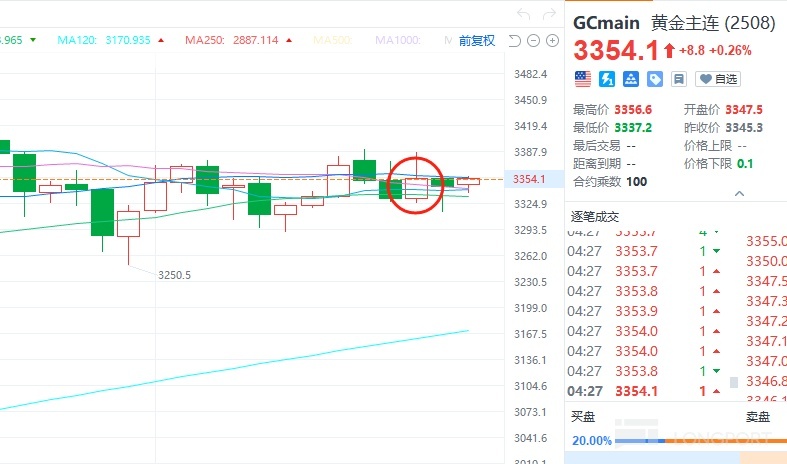This screenshot has height=464, width=787.
Task: Click the undo arrow icon
Action: [523, 14]
